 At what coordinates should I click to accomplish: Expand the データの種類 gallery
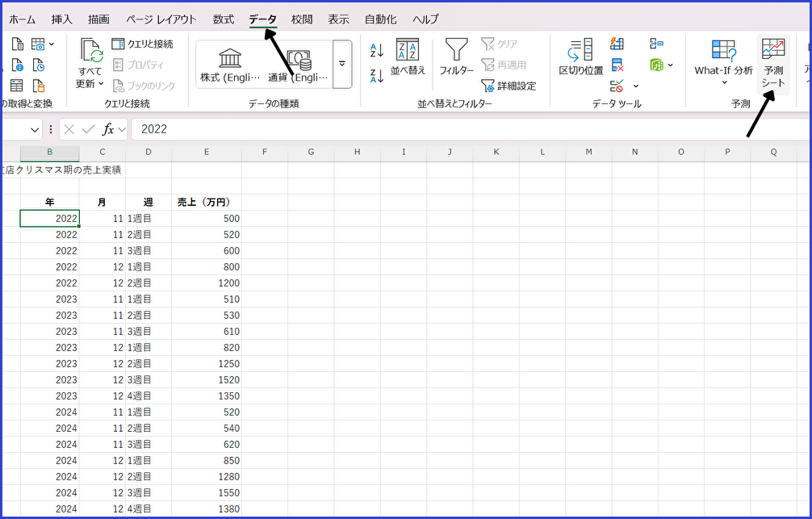tap(342, 64)
